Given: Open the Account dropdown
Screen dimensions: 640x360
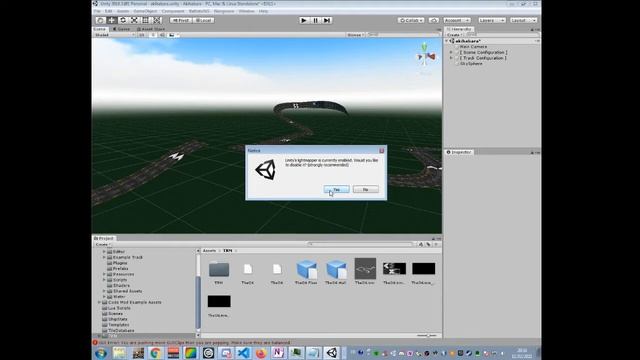Looking at the screenshot, I should point(457,20).
